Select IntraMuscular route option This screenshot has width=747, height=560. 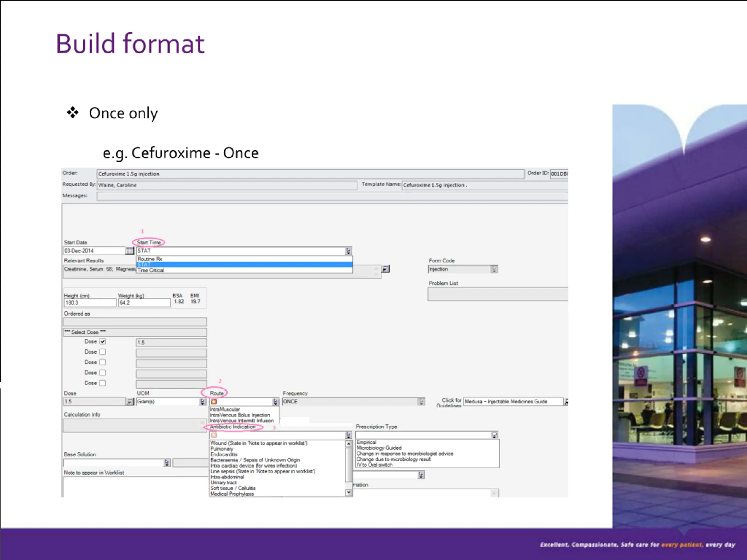click(244, 409)
